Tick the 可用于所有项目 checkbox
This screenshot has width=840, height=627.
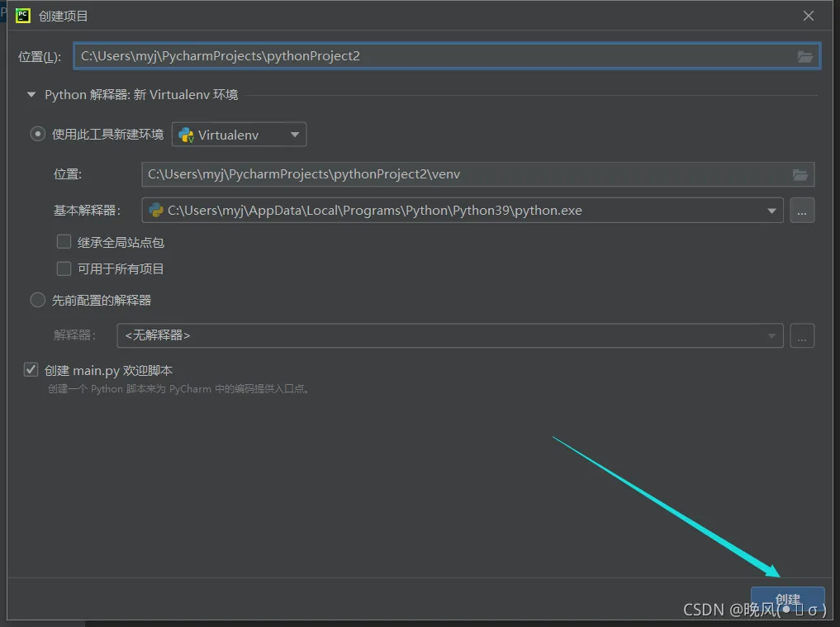[x=64, y=268]
